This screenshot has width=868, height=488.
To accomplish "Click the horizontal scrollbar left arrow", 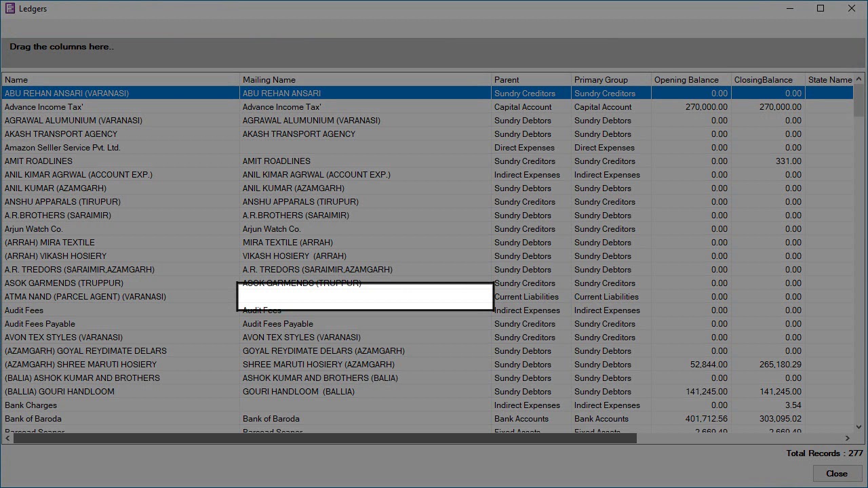I will coord(7,439).
